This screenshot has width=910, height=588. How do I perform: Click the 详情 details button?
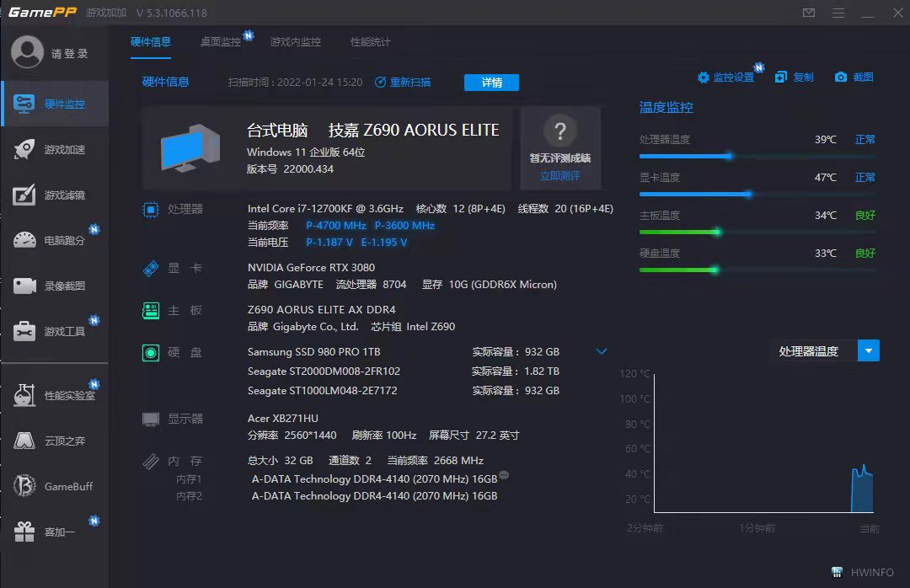[x=491, y=83]
